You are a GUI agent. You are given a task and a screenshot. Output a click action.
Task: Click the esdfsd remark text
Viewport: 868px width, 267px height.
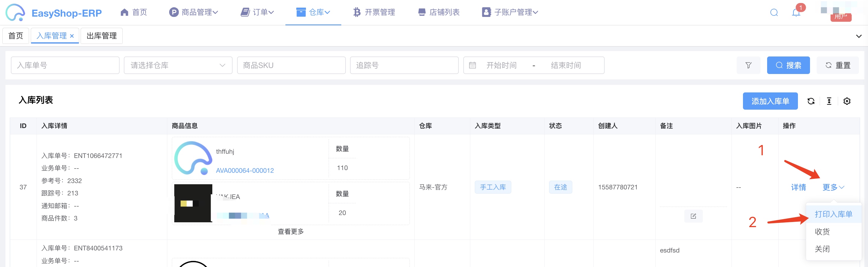tap(669, 250)
